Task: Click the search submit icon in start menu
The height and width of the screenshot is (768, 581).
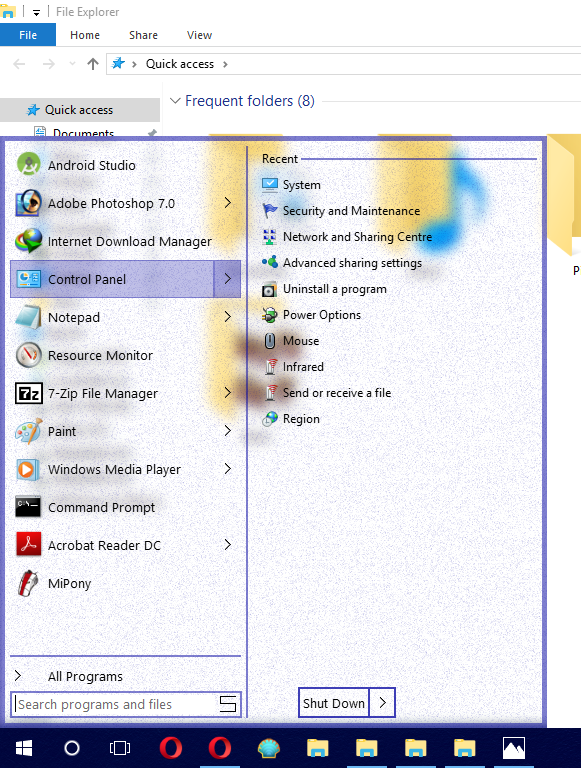Action: (x=228, y=704)
